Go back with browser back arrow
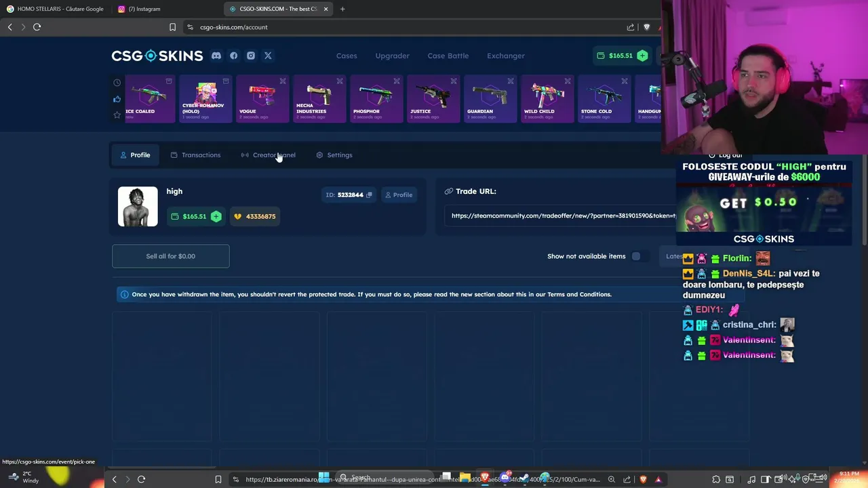868x488 pixels. pos(9,27)
